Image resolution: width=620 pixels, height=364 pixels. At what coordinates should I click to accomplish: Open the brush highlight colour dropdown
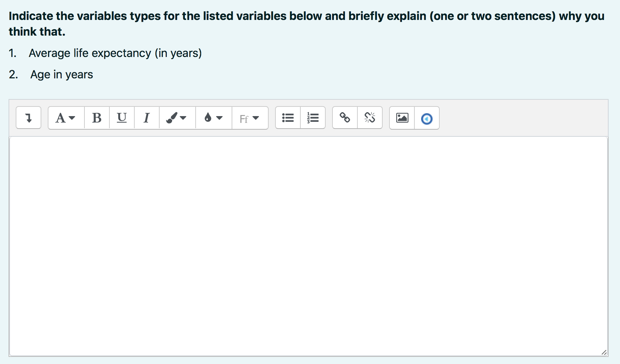tap(177, 118)
